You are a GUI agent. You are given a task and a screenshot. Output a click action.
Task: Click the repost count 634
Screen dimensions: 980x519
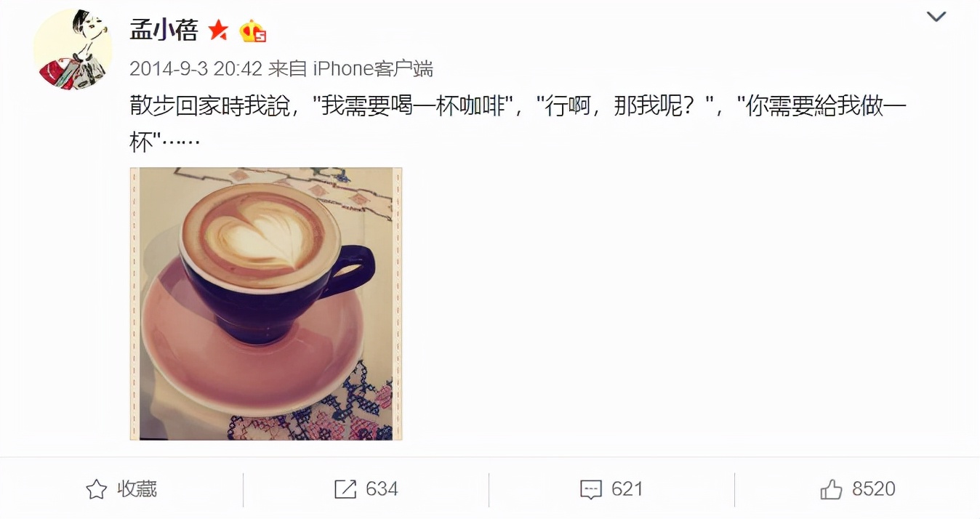coord(382,488)
